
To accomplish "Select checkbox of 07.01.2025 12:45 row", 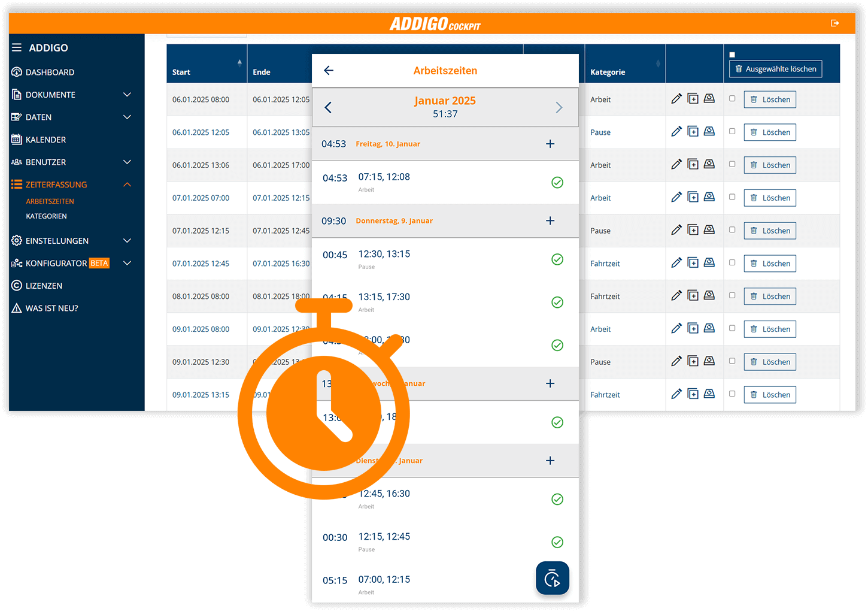I will 732,263.
